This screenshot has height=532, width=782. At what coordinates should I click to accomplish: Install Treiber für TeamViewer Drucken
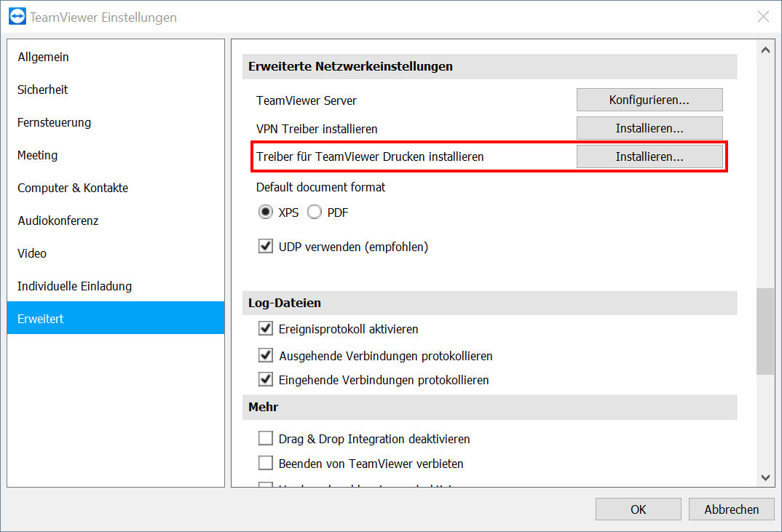tap(649, 156)
